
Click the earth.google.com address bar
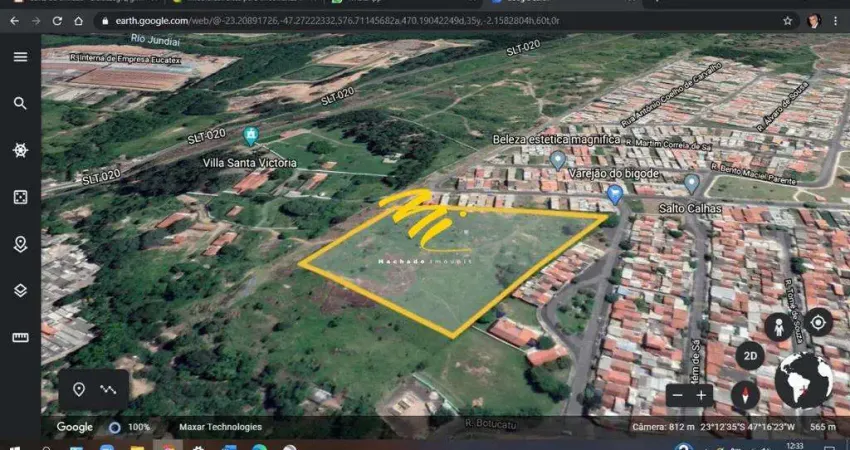pos(445,21)
